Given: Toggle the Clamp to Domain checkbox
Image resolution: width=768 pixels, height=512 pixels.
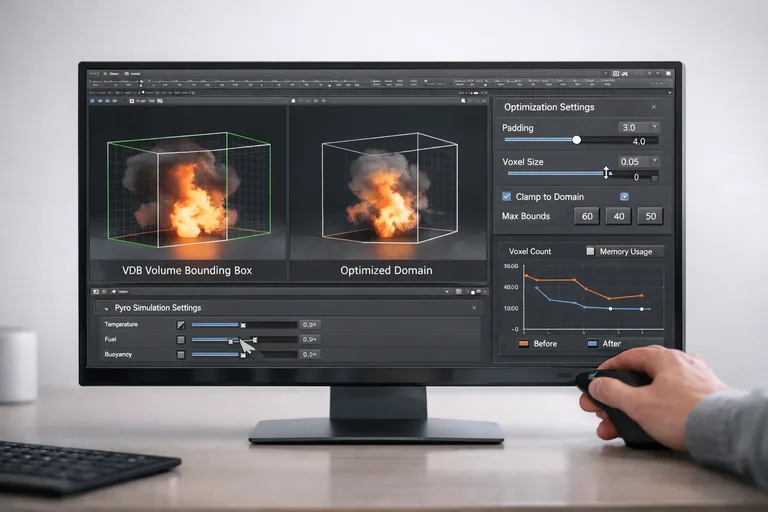Looking at the screenshot, I should click(506, 197).
